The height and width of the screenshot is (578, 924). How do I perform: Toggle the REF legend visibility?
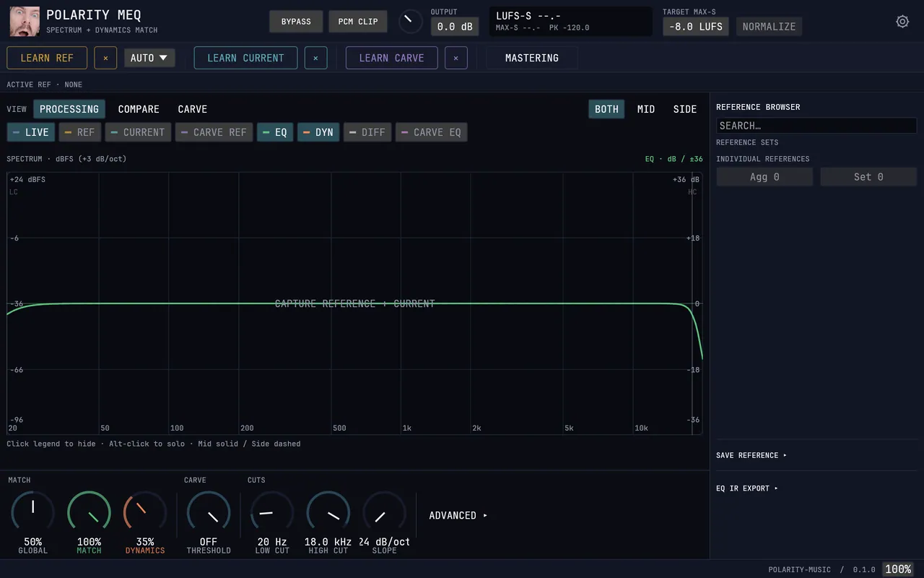click(x=79, y=132)
